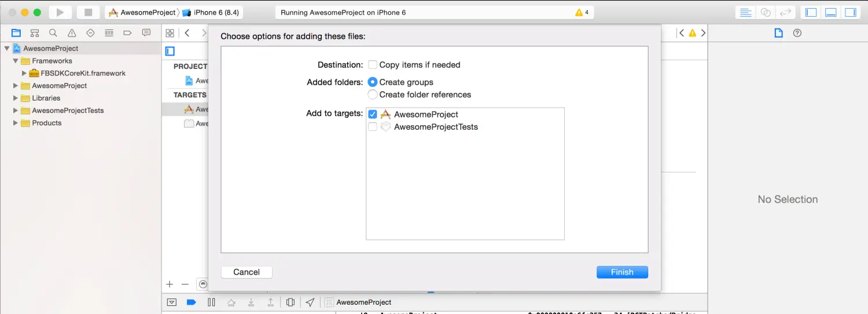Image resolution: width=868 pixels, height=314 pixels.
Task: Expand the AwesomeProjectTests group
Action: [x=16, y=111]
